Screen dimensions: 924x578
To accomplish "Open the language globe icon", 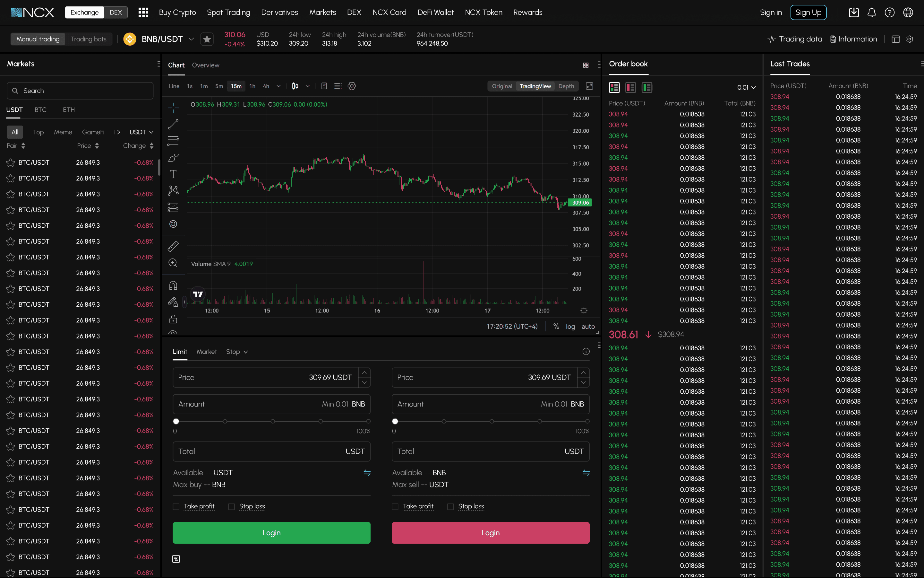I will pos(908,13).
